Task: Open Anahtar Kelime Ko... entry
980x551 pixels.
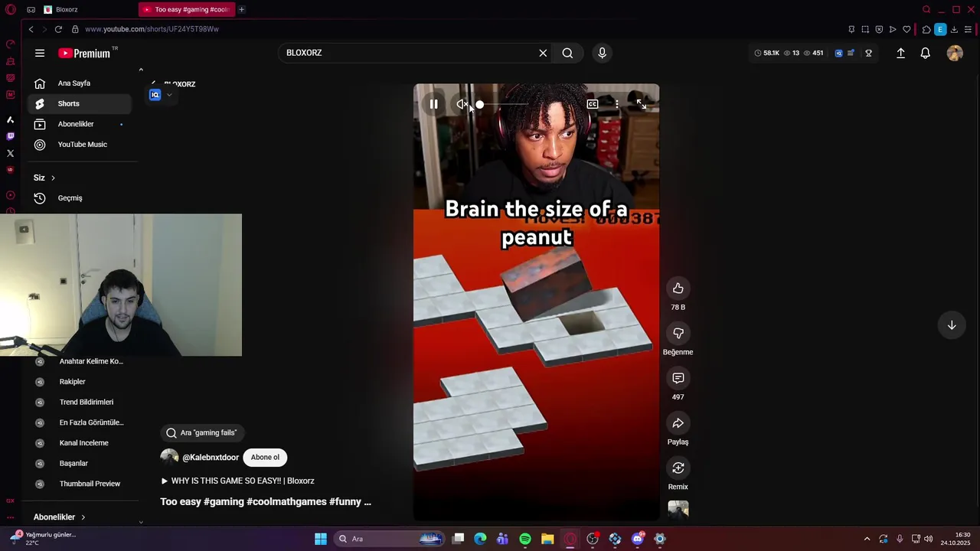Action: pos(80,361)
